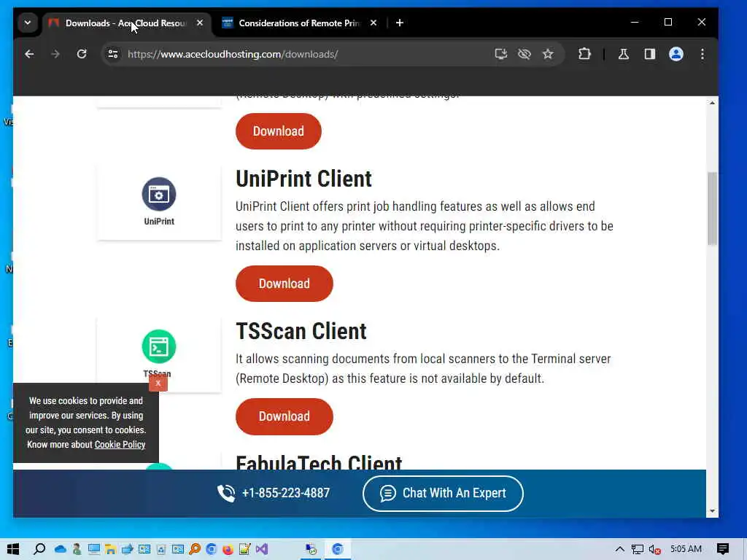Open OneDrive cloud icon in taskbar

click(61, 549)
